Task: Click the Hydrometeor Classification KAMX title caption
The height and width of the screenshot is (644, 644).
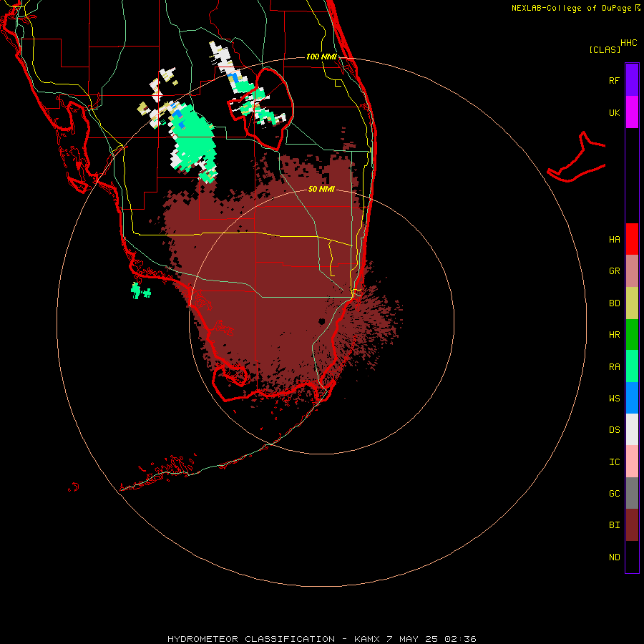Action: tap(321, 639)
